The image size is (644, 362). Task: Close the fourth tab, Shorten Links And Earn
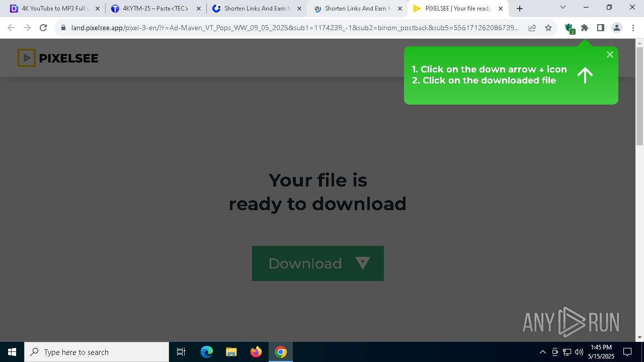point(400,9)
